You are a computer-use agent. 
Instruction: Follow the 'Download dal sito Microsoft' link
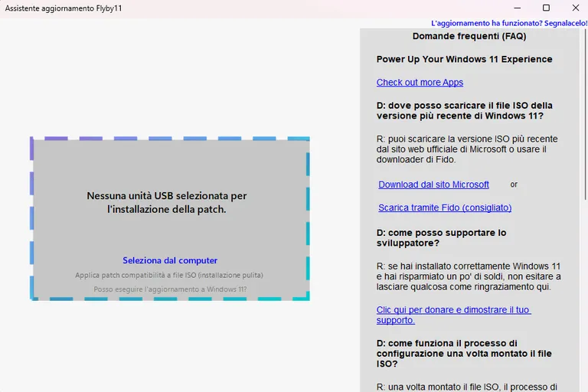click(433, 185)
